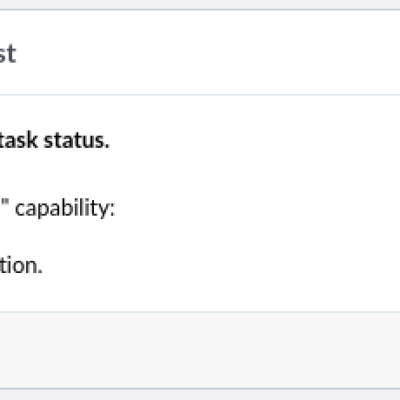The height and width of the screenshot is (400, 400).
Task: Click empty space right of "tion."
Action: 222,265
